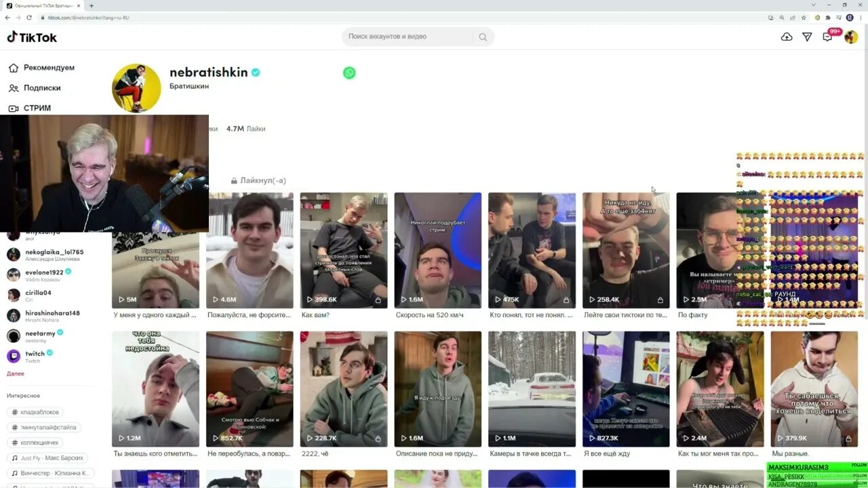
Task: Open evelone1922 account
Action: (x=39, y=275)
